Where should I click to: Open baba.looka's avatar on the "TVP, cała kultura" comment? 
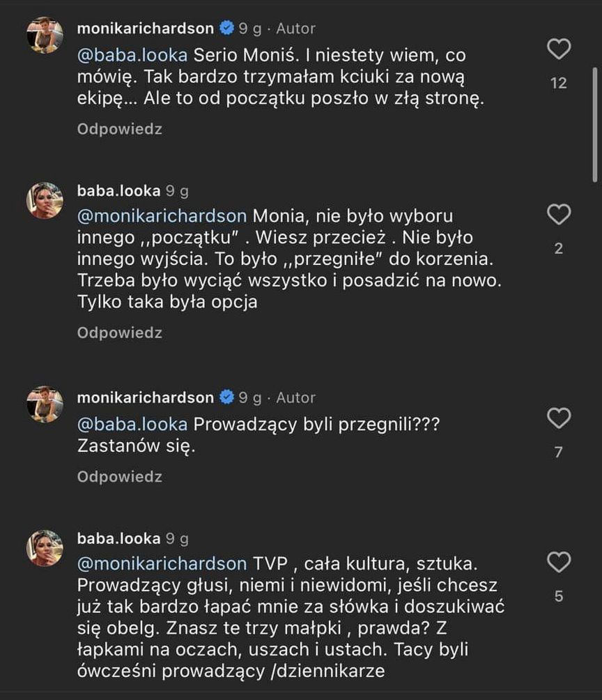[45, 548]
